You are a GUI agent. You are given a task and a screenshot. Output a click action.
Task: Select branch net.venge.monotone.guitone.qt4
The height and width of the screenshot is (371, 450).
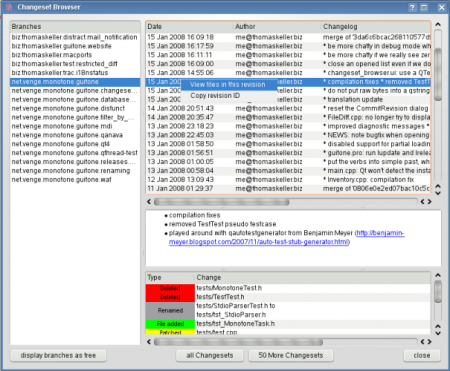[x=75, y=144]
